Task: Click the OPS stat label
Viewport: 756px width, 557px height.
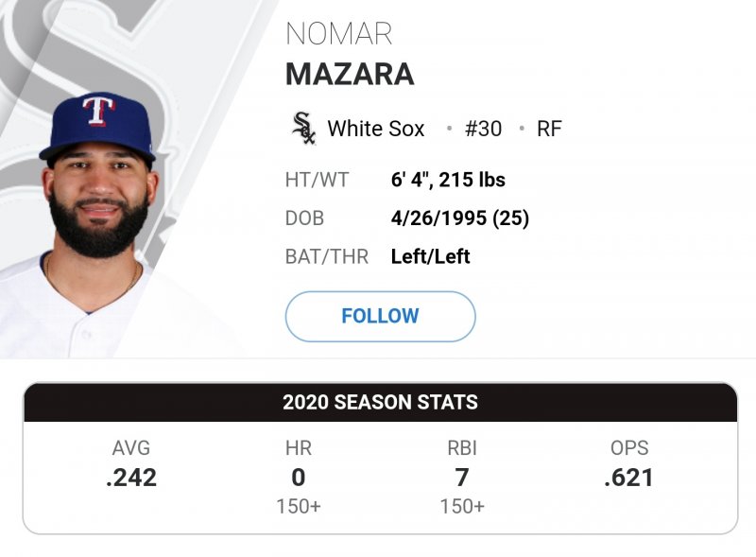Action: [x=629, y=448]
